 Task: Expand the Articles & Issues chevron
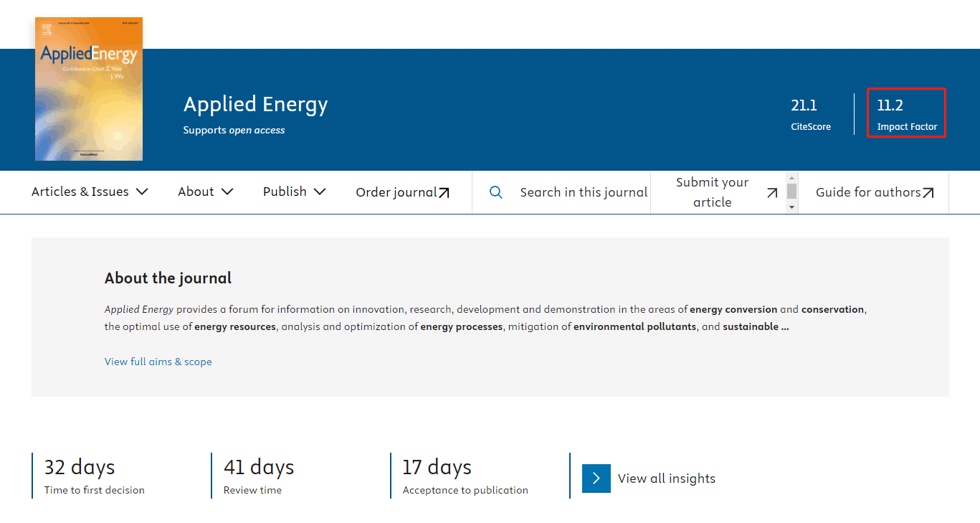point(142,192)
